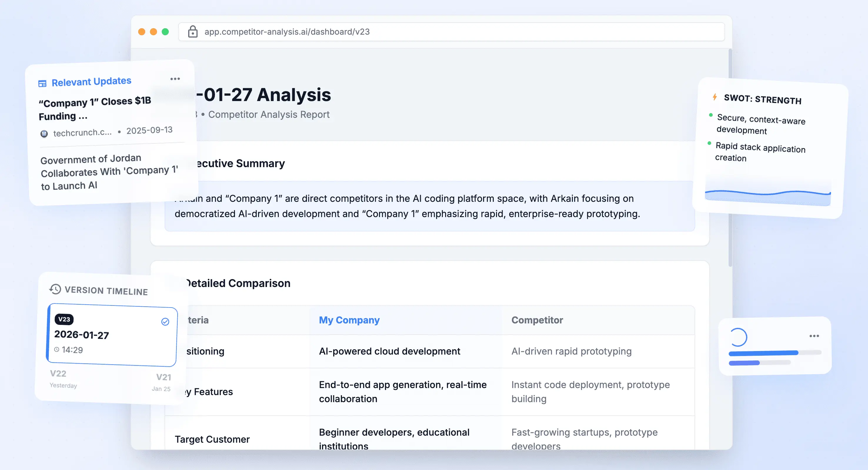Toggle the checkmark on the V23 version card

165,322
